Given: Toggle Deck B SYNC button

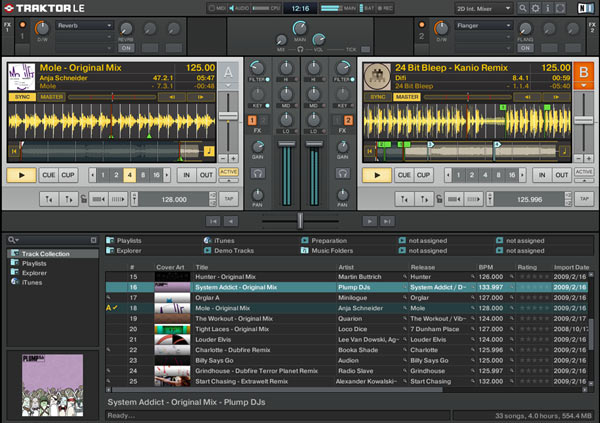Looking at the screenshot, I should click(x=378, y=97).
